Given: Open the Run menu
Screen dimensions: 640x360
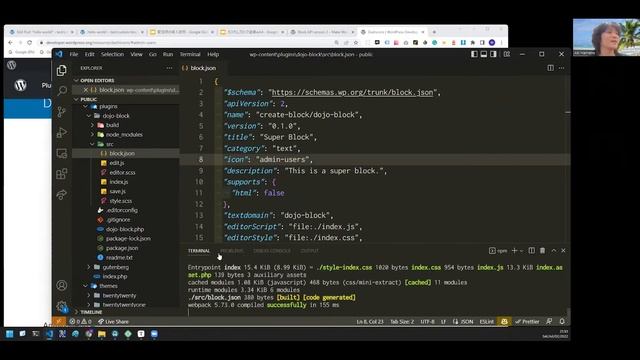Looking at the screenshot, I should pyautogui.click(x=168, y=54).
